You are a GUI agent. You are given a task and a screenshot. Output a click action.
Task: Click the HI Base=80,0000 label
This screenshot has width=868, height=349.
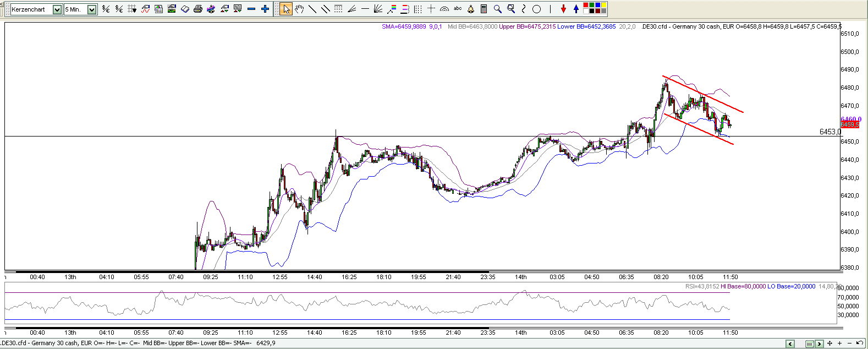743,286
